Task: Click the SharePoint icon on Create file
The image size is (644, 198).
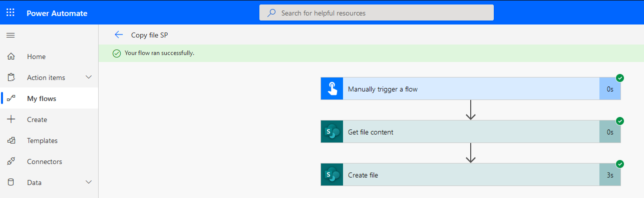Action: (332, 174)
